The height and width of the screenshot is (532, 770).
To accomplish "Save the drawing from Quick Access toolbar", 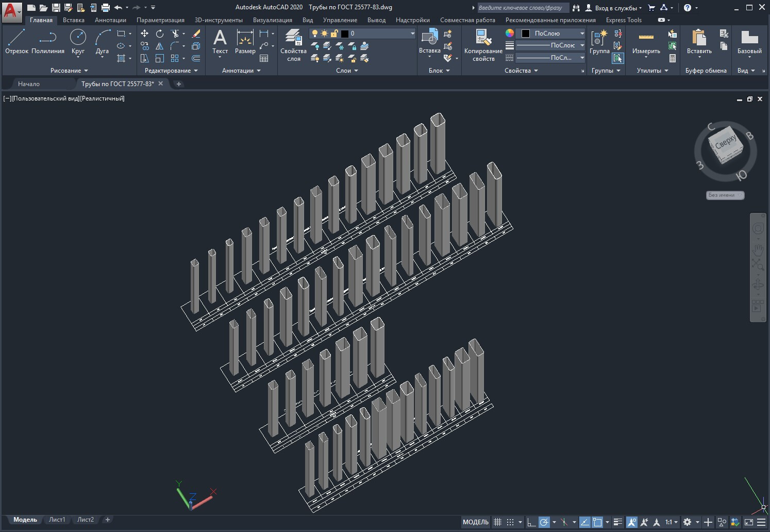I will pyautogui.click(x=56, y=8).
